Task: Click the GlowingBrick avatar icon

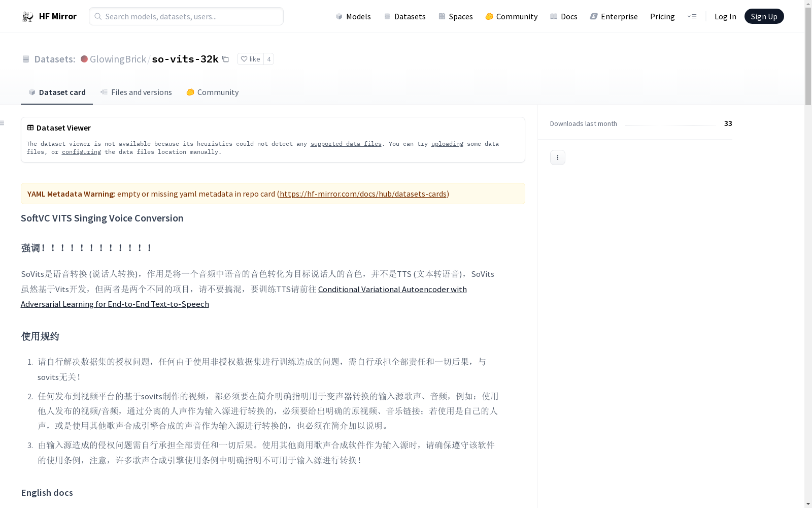Action: point(84,59)
